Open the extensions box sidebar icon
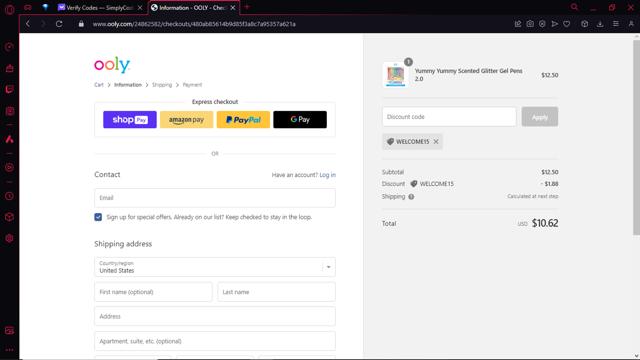 [9, 217]
